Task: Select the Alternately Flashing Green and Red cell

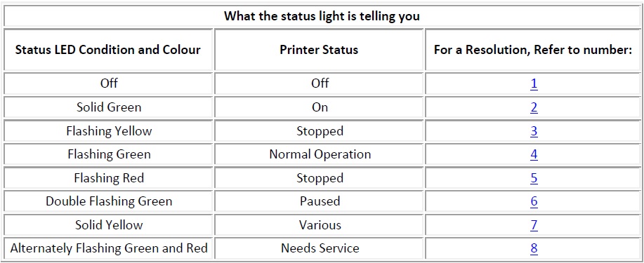Action: click(109, 249)
